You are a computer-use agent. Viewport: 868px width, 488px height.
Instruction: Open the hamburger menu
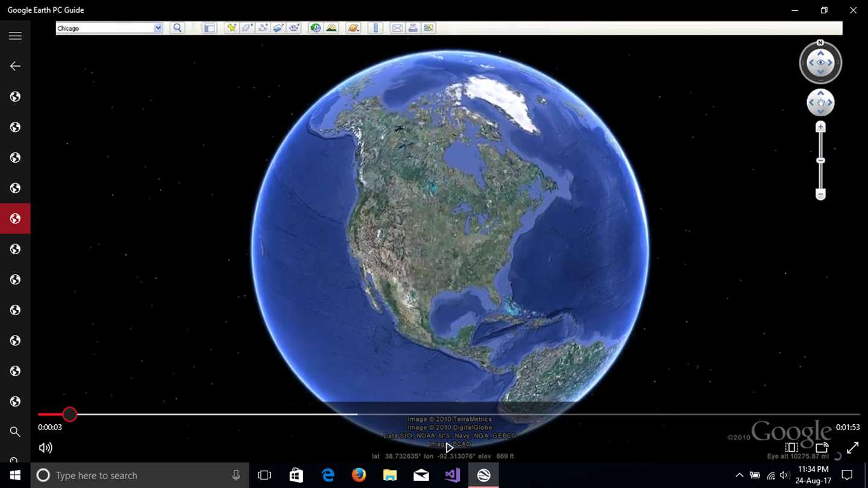tap(15, 36)
